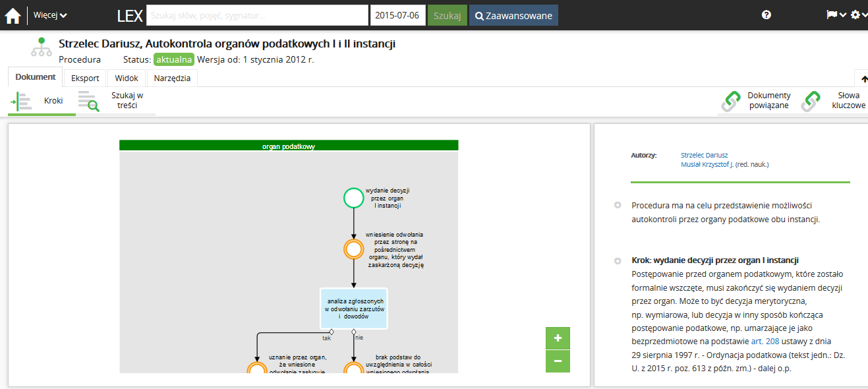Click the green Szukaj button

click(x=448, y=15)
